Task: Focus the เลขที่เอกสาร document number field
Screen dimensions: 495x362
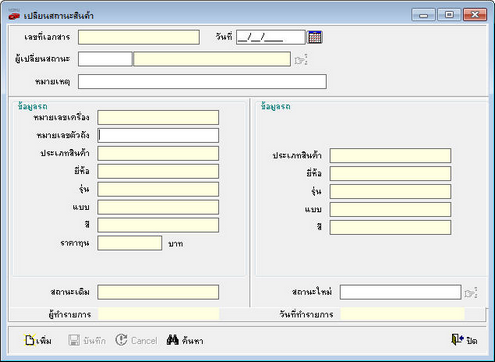Action: pos(139,37)
